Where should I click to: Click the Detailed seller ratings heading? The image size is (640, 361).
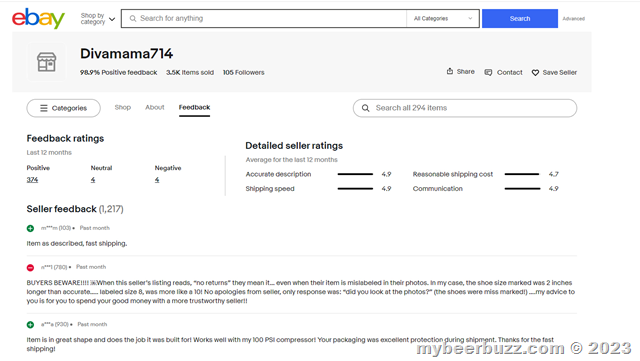[x=294, y=146]
